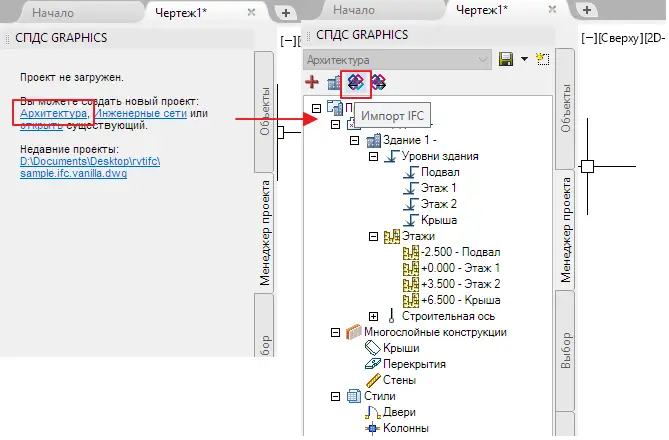Screen dimensions: 669x440
Task: Open the Архитектура project type dropdown
Action: (397, 60)
